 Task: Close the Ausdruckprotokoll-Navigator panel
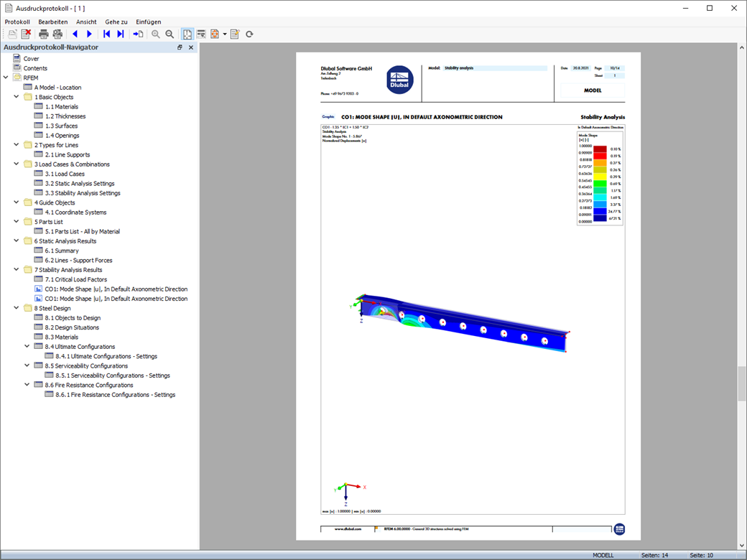[191, 47]
